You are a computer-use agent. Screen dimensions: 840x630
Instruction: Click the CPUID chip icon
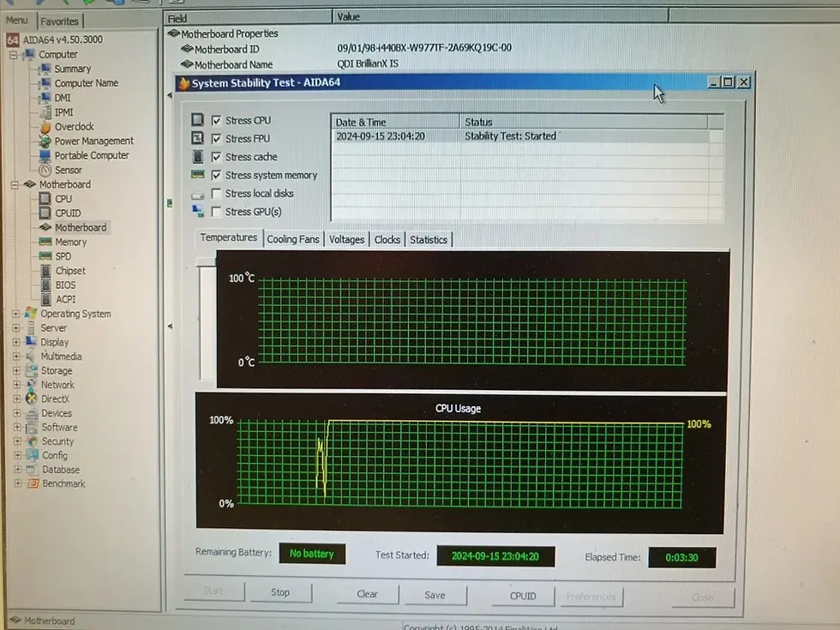click(45, 213)
